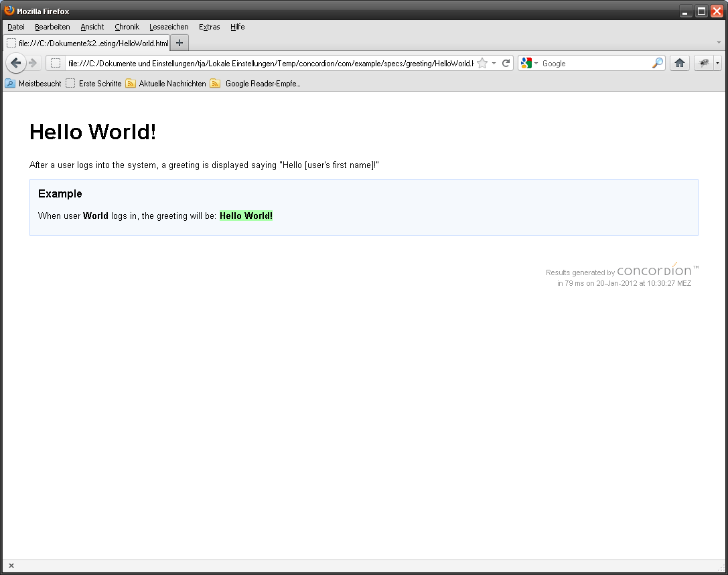Open the Lesezeichen menu
Viewport: 728px width, 575px height.
169,27
